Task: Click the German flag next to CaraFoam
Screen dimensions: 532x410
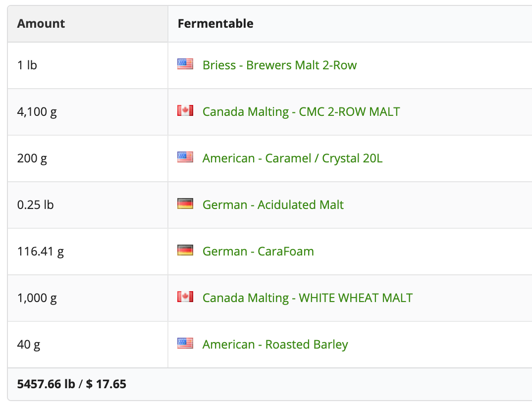Action: (x=185, y=251)
